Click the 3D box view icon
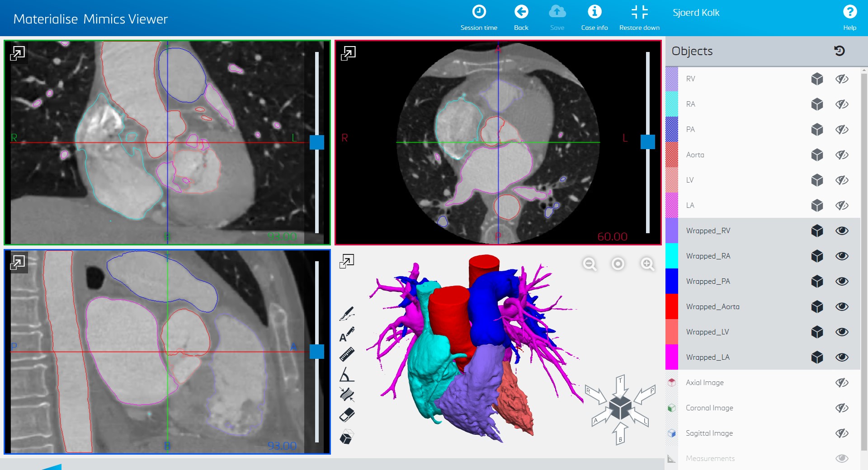This screenshot has height=470, width=868. pyautogui.click(x=347, y=437)
